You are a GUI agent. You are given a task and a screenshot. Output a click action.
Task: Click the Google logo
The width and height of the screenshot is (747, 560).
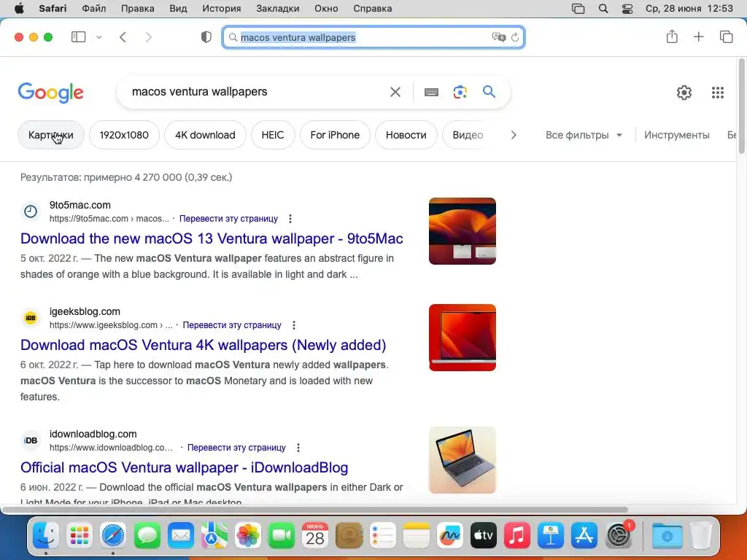(x=50, y=93)
